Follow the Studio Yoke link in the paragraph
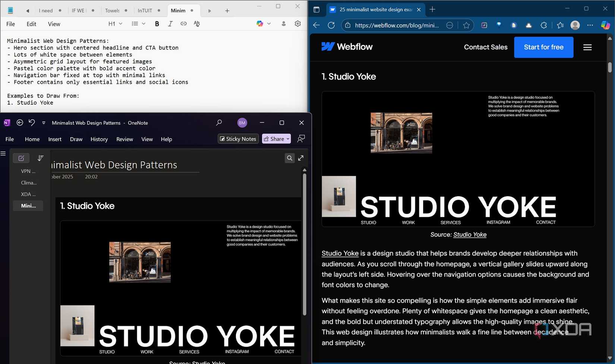The image size is (615, 364). pos(340,253)
